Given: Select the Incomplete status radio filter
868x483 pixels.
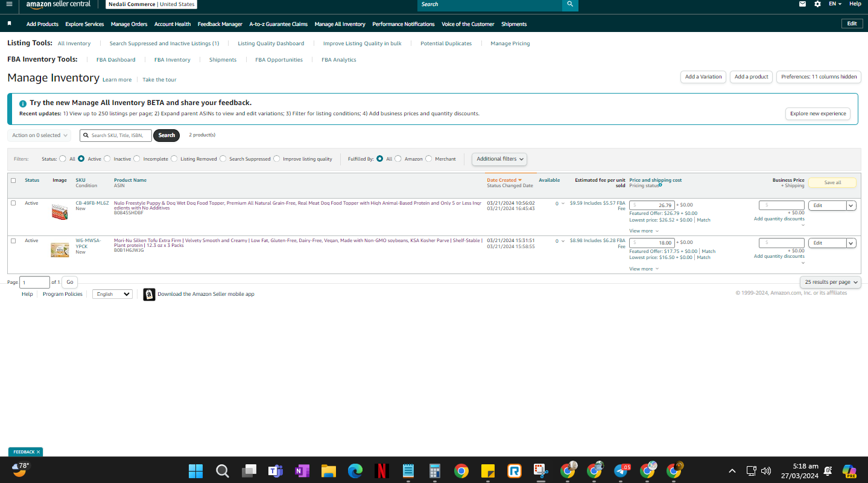Looking at the screenshot, I should (137, 159).
